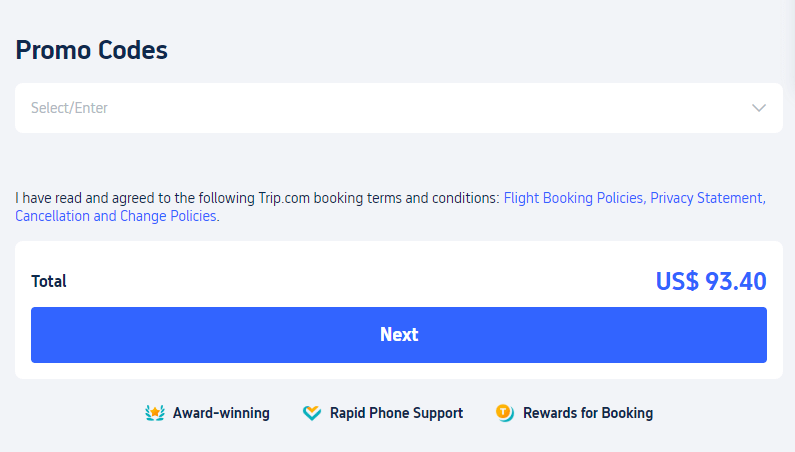Click the Award-winning laurel star icon
Image resolution: width=795 pixels, height=452 pixels.
[x=155, y=413]
